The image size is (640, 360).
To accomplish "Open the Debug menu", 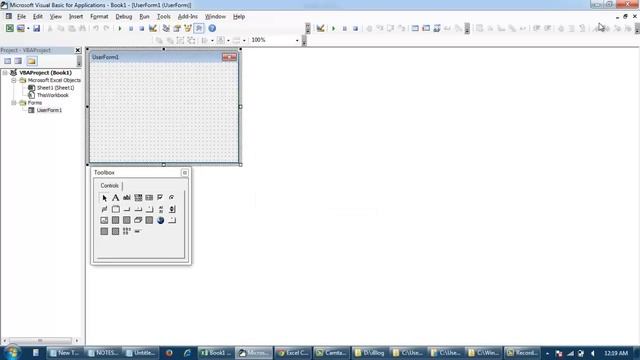I will pos(123,17).
